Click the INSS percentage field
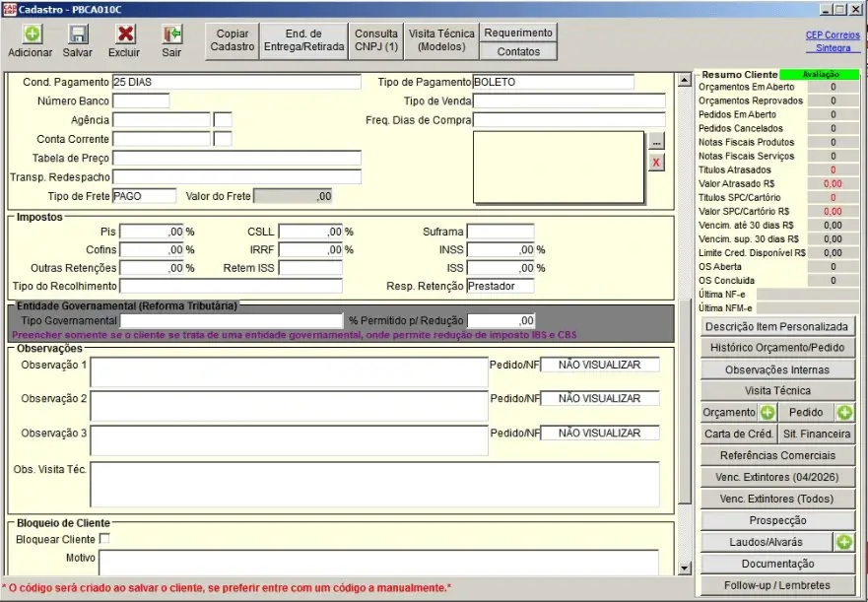Image resolution: width=868 pixels, height=602 pixels. tap(501, 250)
